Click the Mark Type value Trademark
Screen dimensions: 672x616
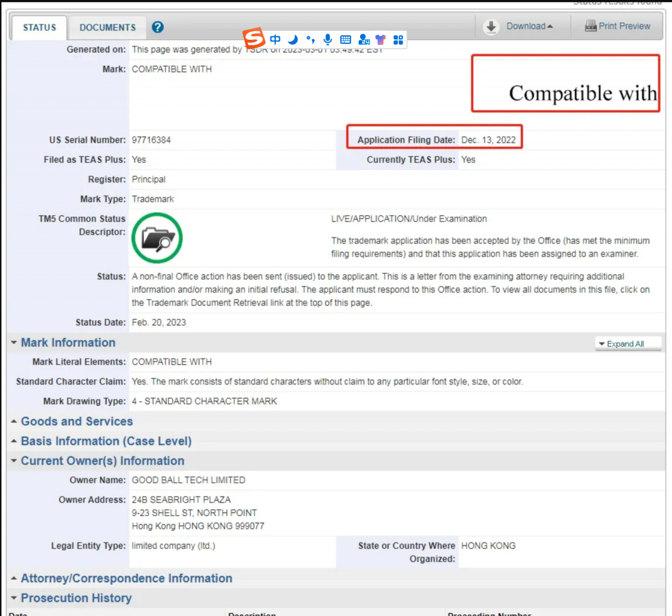pos(153,199)
